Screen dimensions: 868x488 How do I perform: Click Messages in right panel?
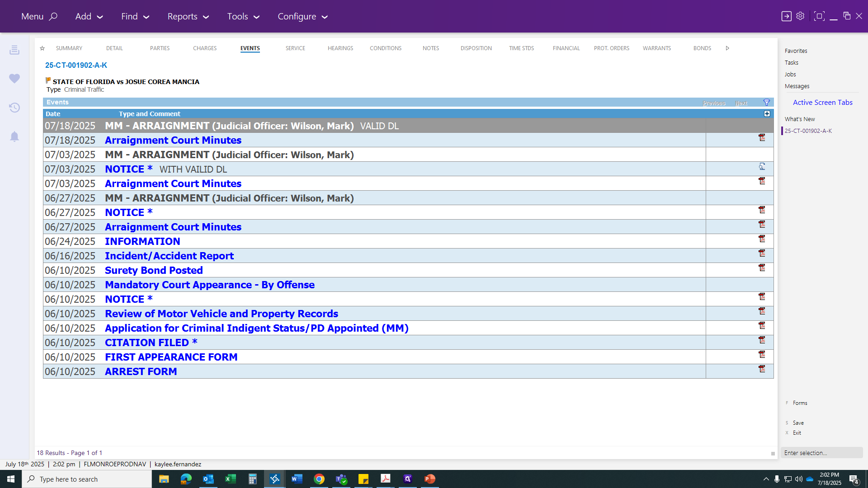pos(797,86)
